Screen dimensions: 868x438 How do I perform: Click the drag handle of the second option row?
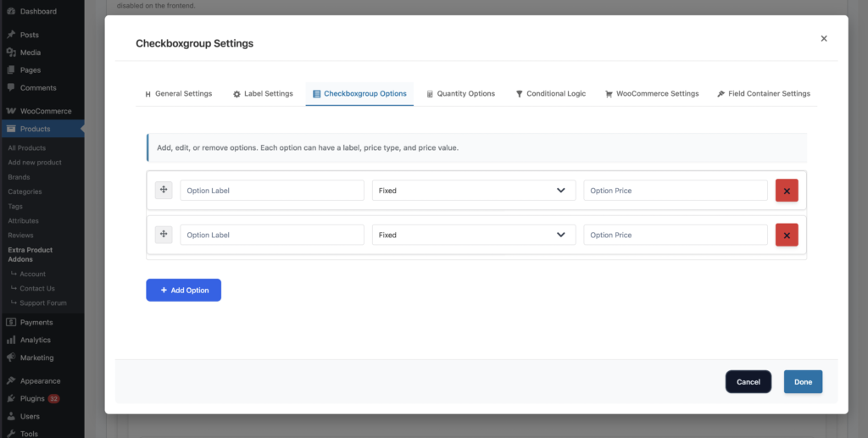164,235
